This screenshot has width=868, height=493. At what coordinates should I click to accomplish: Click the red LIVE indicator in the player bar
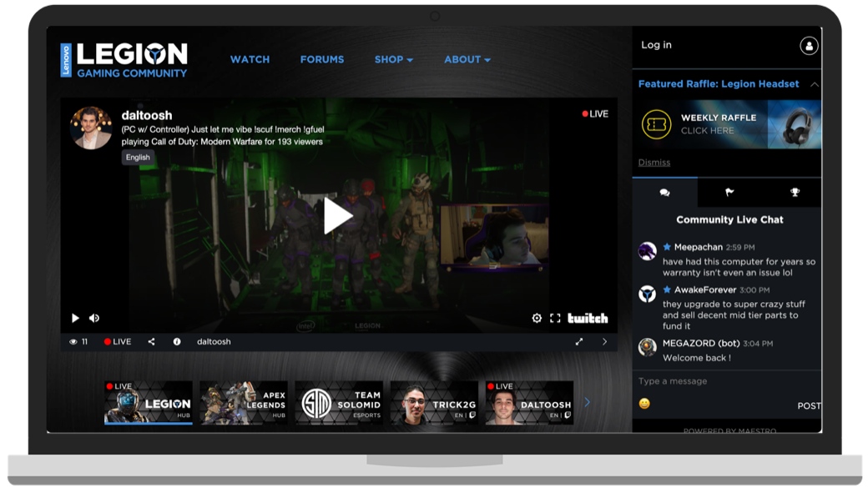[118, 342]
